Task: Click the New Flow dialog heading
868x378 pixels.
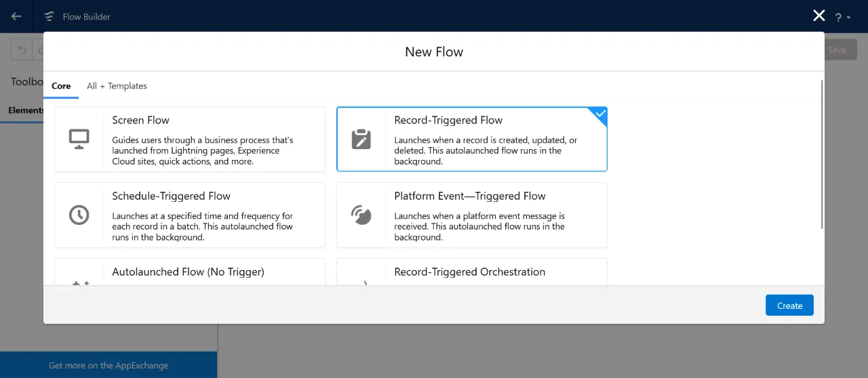Action: (x=434, y=52)
